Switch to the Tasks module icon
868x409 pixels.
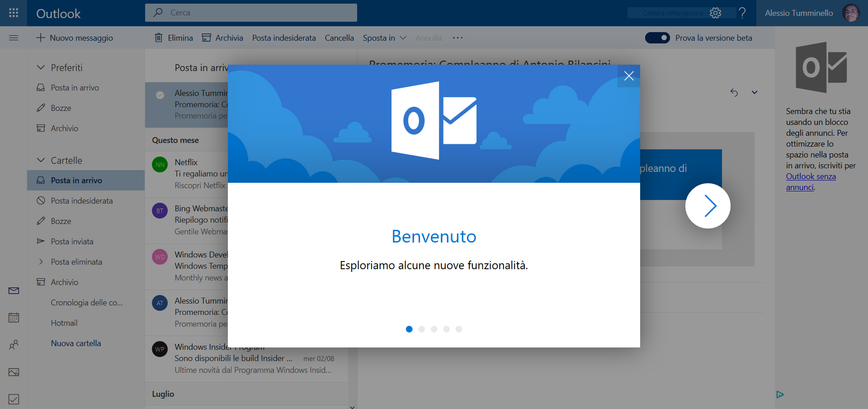coord(14,399)
